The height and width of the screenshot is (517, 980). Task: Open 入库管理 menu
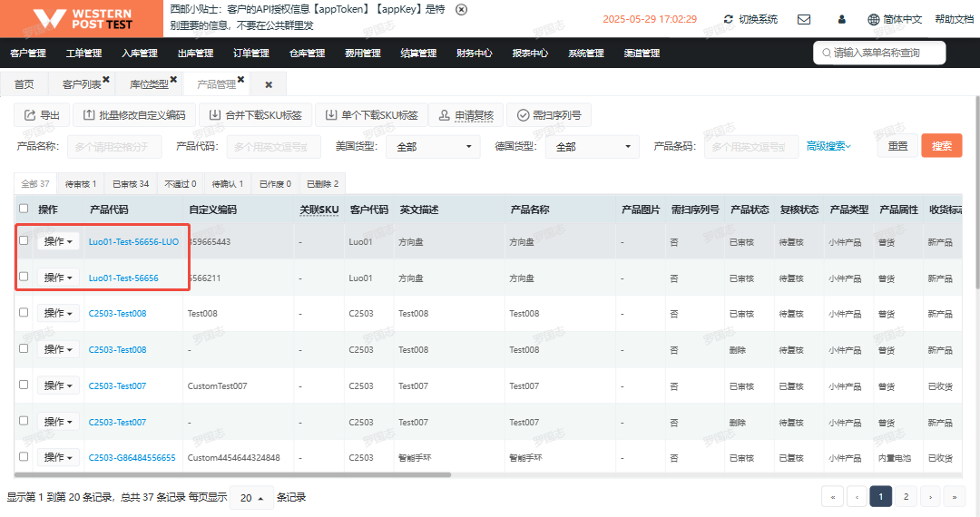140,54
